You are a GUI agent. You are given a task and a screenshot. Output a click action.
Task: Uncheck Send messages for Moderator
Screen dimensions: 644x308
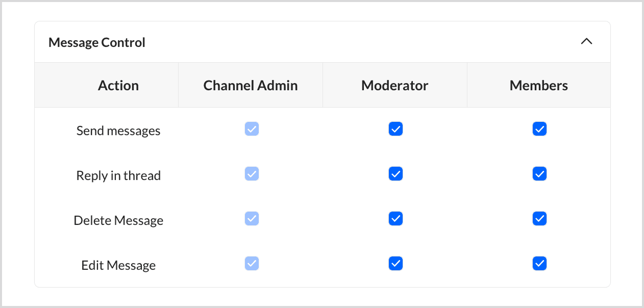pos(395,129)
